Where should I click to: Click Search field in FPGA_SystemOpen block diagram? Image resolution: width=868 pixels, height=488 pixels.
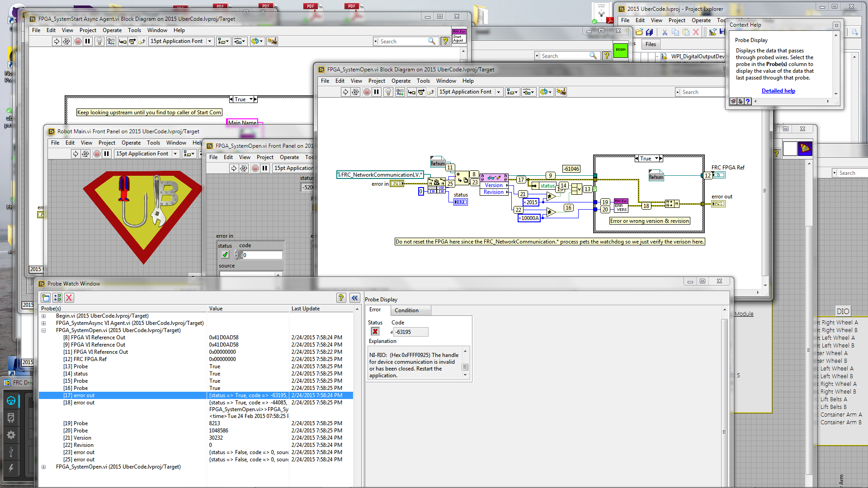coord(701,92)
